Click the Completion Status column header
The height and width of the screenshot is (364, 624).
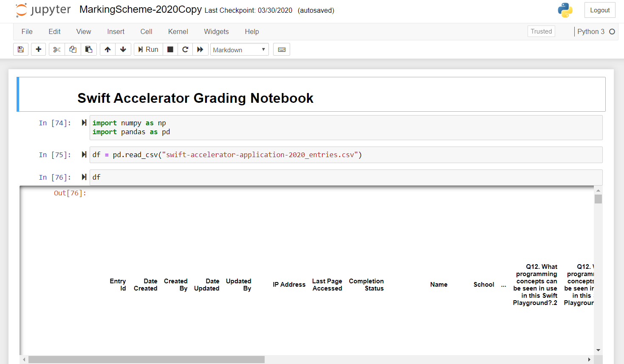(366, 285)
